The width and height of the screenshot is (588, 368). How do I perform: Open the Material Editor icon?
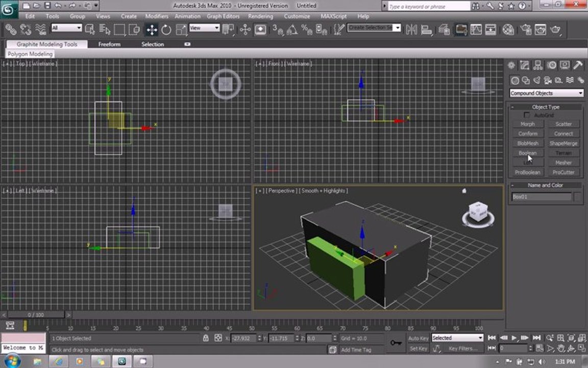(x=508, y=29)
